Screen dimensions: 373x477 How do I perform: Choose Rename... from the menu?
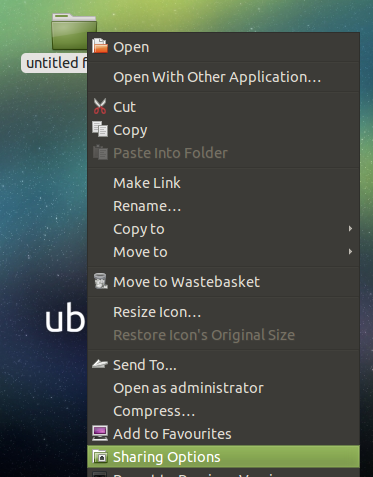click(223, 206)
